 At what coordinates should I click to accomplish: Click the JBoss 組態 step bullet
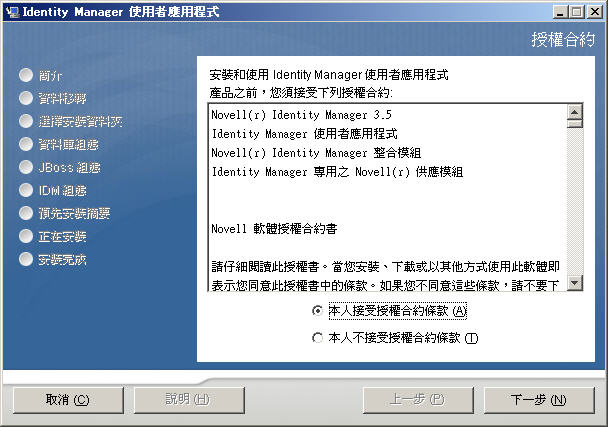[26, 167]
